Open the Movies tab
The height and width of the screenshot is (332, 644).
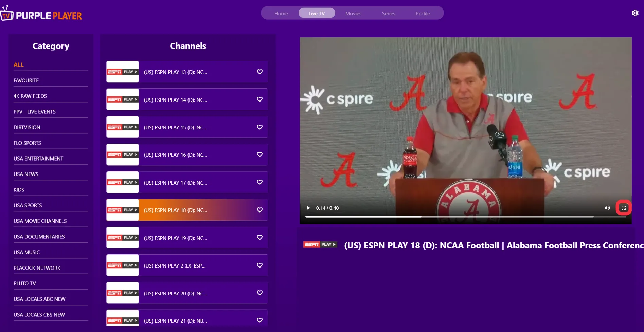[353, 13]
